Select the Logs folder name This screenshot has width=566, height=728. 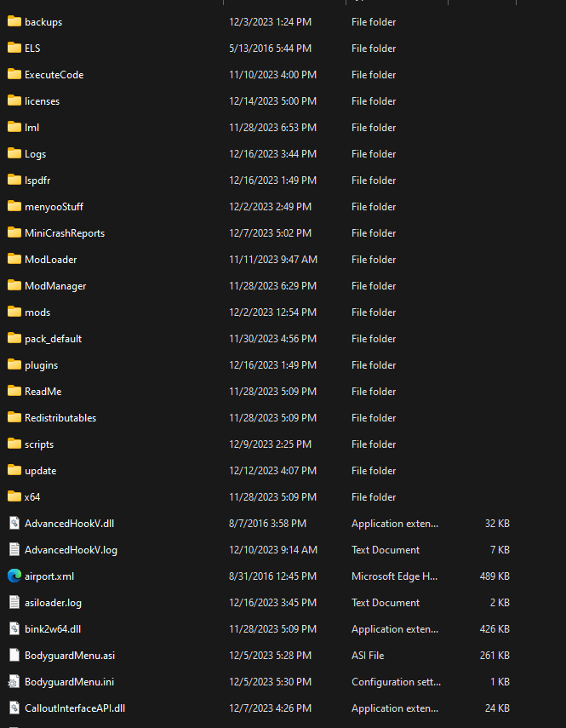[35, 154]
